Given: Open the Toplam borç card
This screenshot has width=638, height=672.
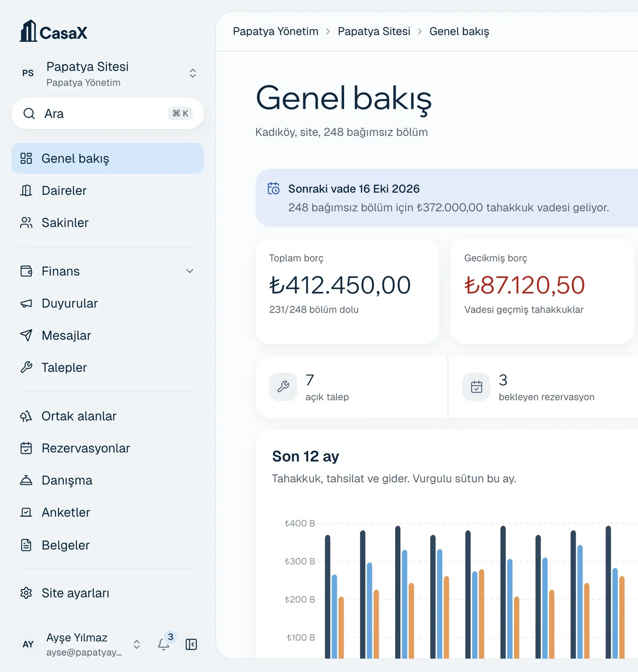Looking at the screenshot, I should [x=347, y=291].
